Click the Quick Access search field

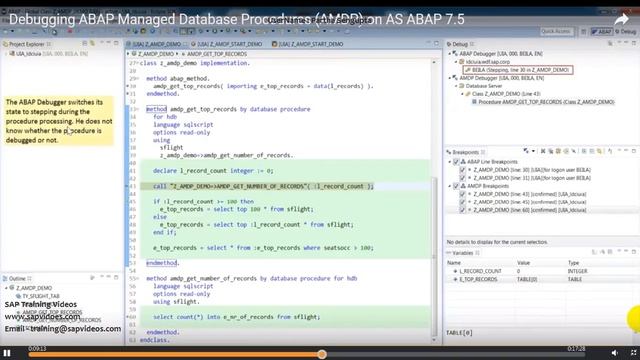click(557, 31)
